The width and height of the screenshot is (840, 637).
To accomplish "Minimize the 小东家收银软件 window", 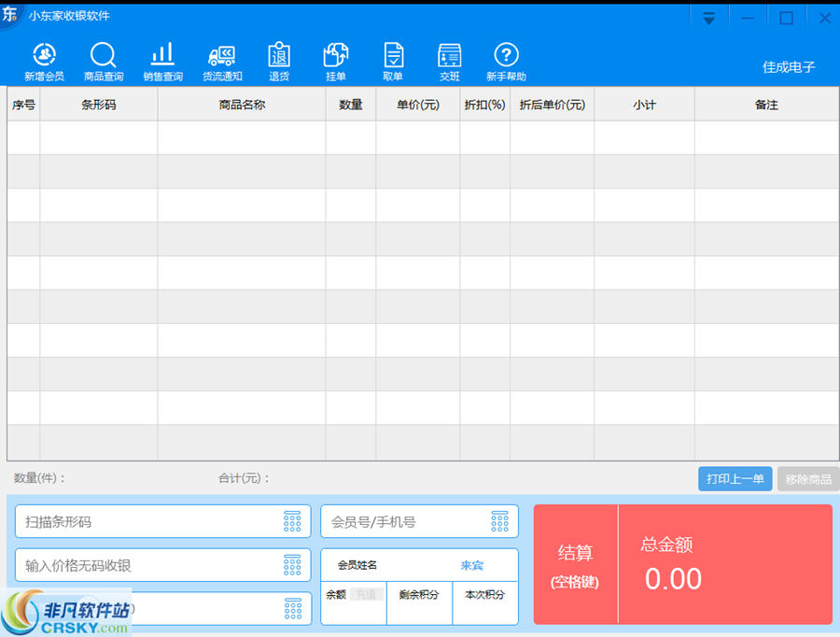I will 748,19.
